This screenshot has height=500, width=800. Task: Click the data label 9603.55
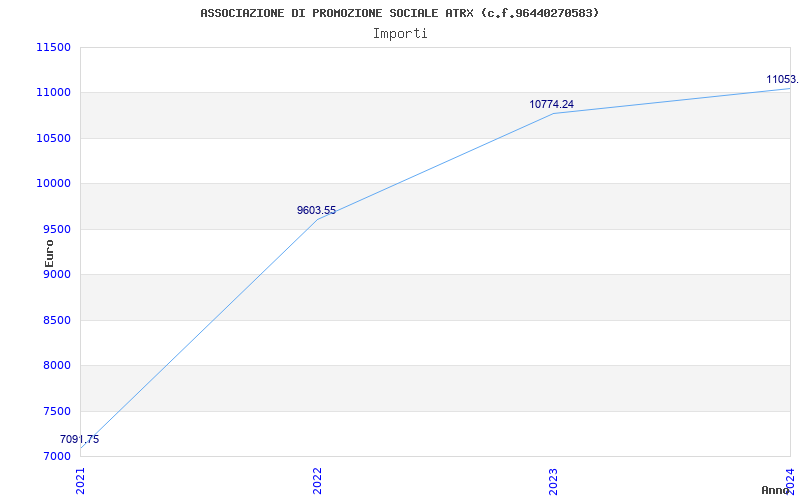click(316, 210)
